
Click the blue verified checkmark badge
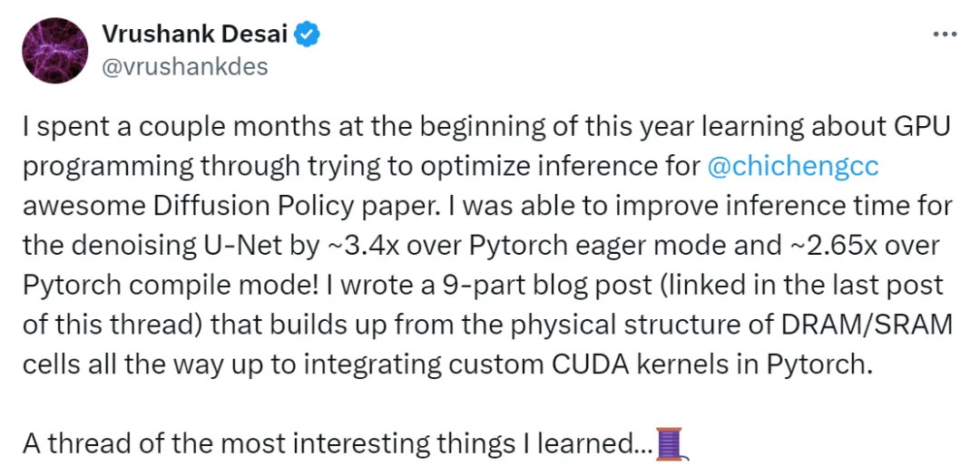click(307, 36)
